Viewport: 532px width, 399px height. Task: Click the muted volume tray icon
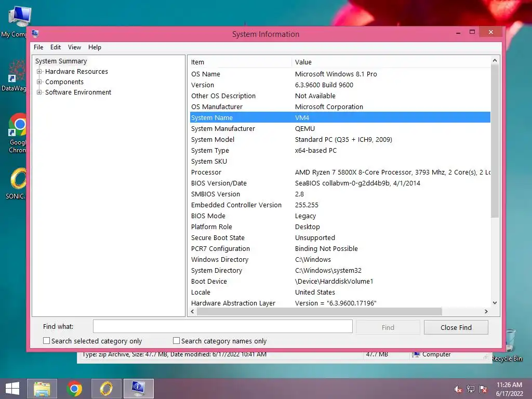458,389
